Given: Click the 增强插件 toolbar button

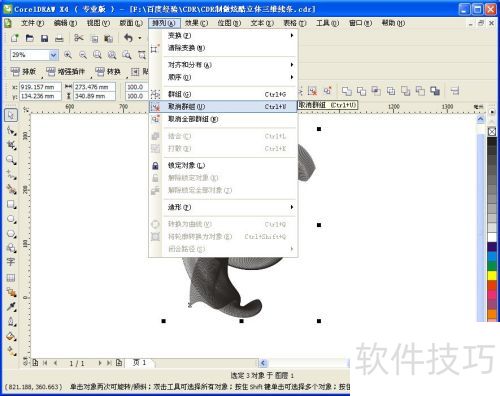Looking at the screenshot, I should tap(66, 71).
